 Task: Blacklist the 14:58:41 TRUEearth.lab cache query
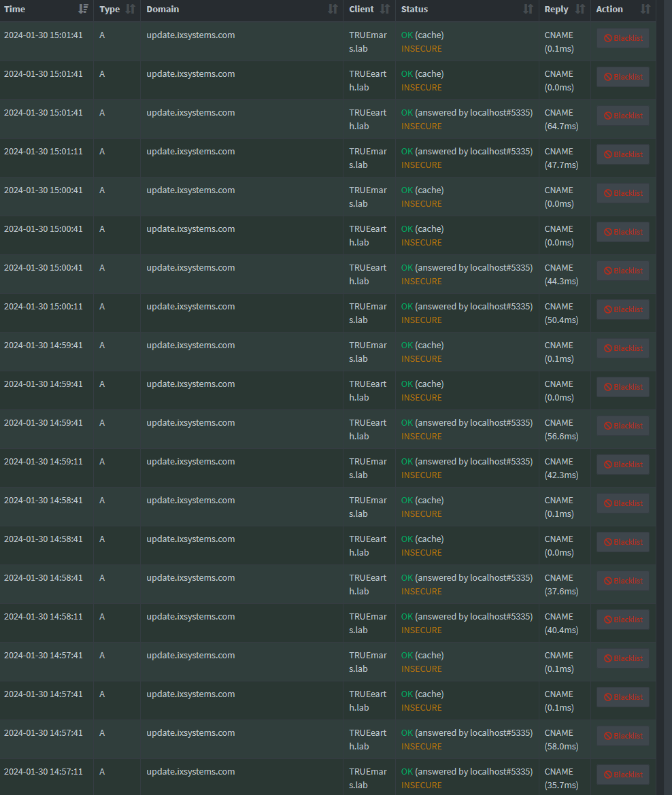point(623,543)
